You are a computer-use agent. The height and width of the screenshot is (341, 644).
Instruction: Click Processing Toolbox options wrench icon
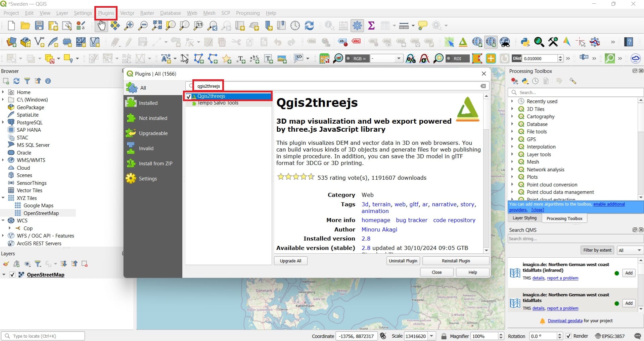[x=573, y=81]
